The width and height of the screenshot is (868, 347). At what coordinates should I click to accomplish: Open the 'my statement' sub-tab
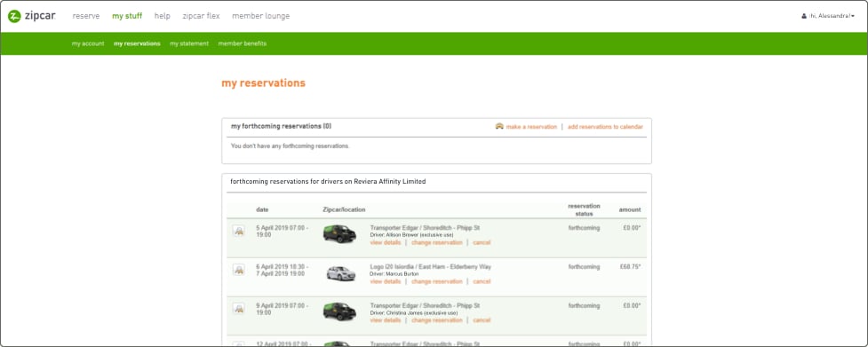[189, 43]
